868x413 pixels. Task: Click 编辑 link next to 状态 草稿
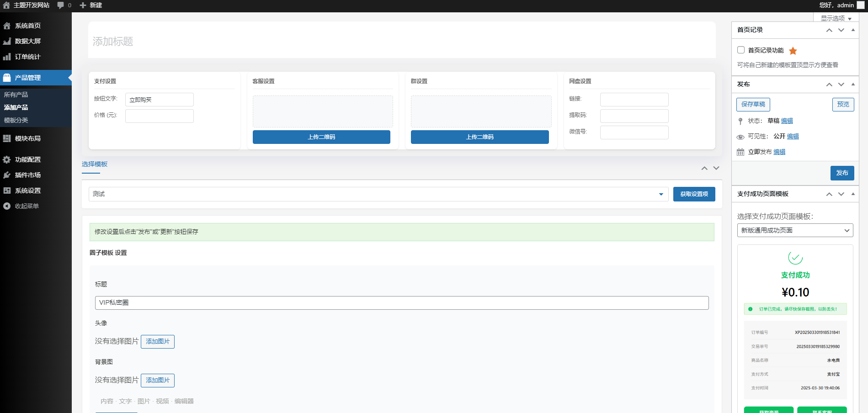(x=787, y=121)
